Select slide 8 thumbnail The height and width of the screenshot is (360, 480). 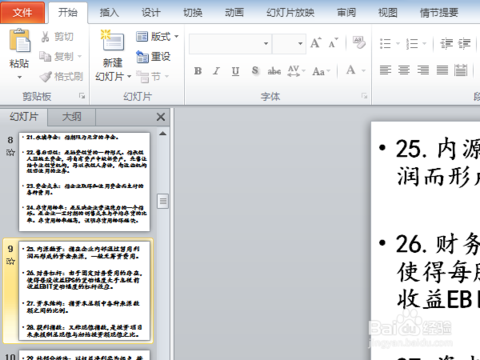click(x=84, y=182)
